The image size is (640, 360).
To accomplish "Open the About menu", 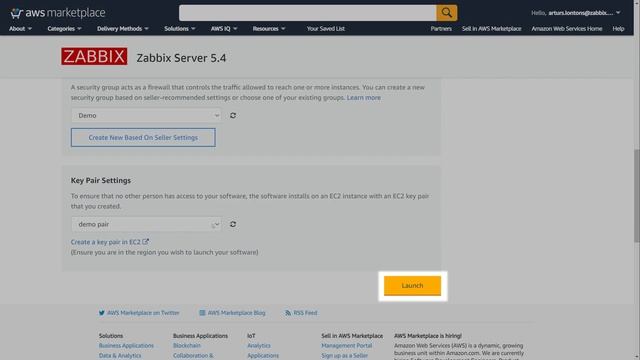I will pyautogui.click(x=20, y=29).
